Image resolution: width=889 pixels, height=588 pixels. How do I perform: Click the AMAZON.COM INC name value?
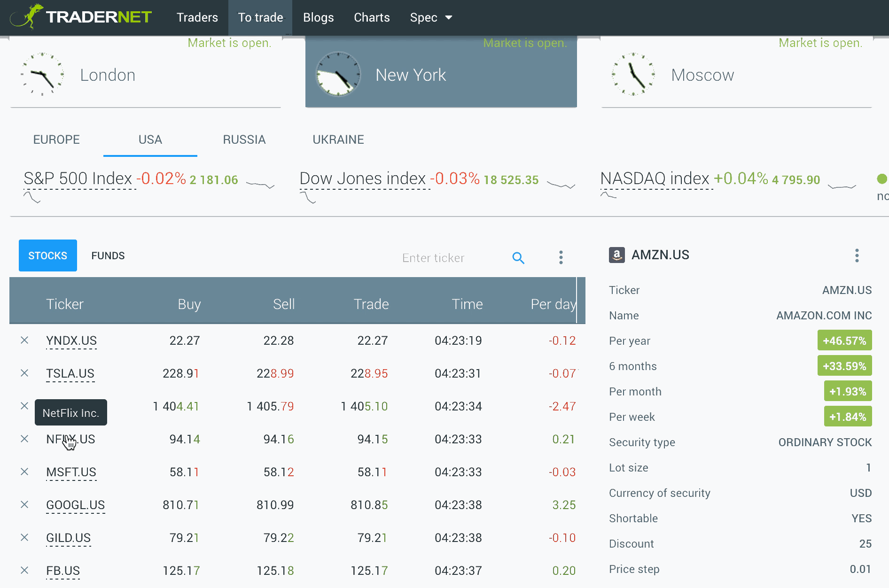(x=824, y=316)
